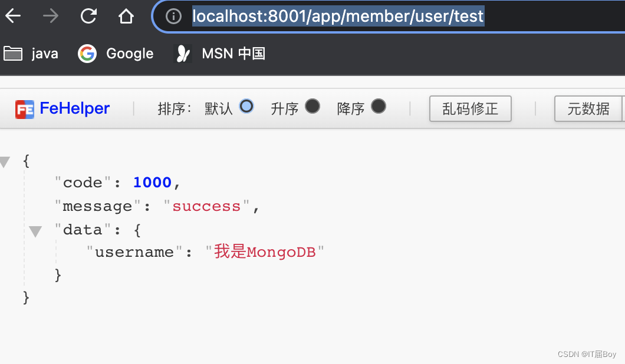This screenshot has width=625, height=364.
Task: Collapse the data object triangle
Action: 35,231
